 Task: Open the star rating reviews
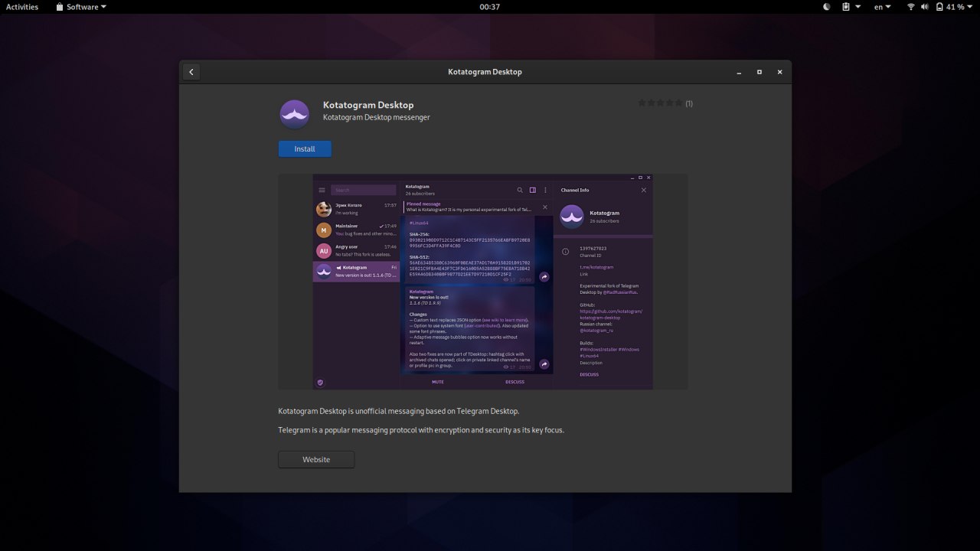click(x=660, y=103)
